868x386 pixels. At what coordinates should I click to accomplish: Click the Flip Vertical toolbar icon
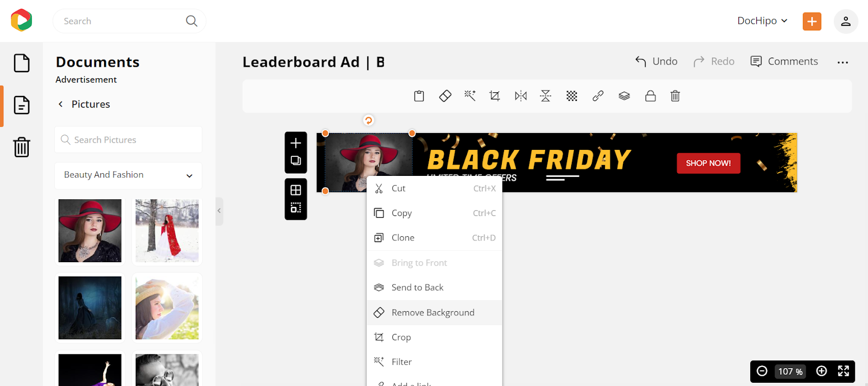tap(546, 96)
